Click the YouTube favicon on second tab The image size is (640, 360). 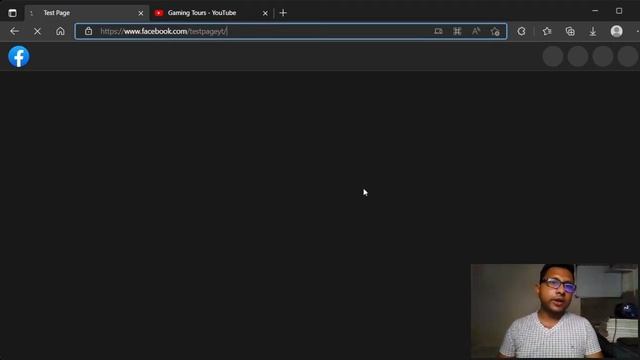159,13
